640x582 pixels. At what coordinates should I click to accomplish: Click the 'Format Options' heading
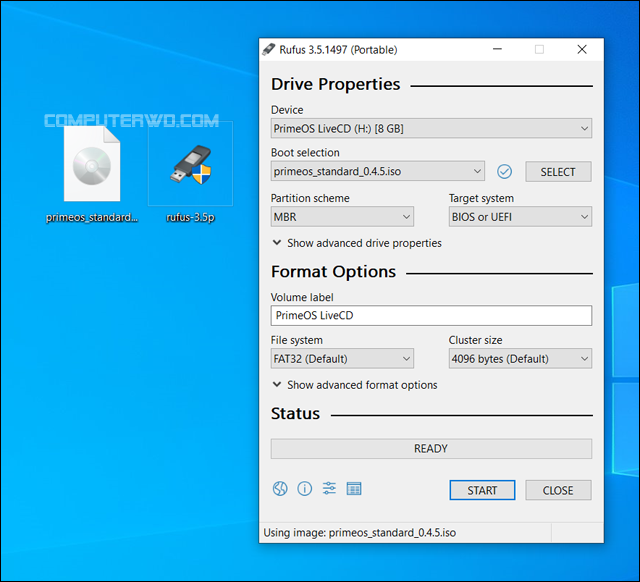(333, 272)
